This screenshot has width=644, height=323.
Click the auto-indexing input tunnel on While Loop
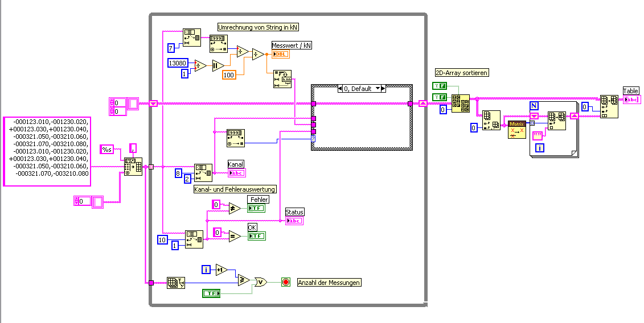coord(151,167)
